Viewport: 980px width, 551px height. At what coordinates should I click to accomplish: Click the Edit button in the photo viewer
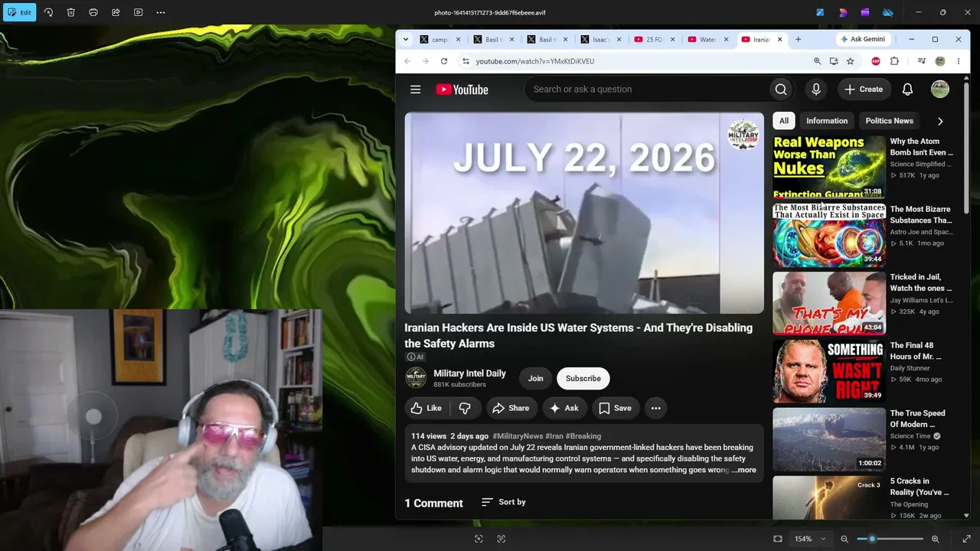pos(19,12)
